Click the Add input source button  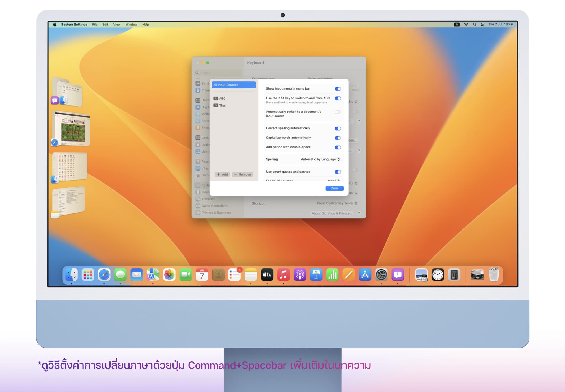[222, 174]
